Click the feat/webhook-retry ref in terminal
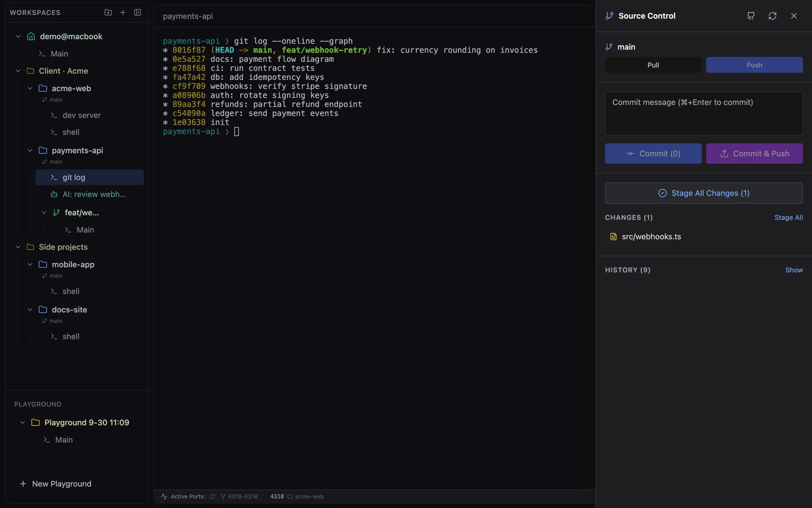This screenshot has width=812, height=508. tap(324, 50)
